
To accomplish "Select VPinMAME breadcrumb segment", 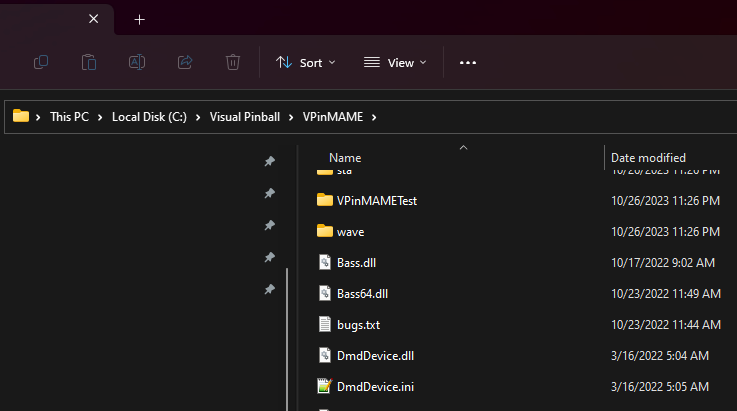I will 333,117.
